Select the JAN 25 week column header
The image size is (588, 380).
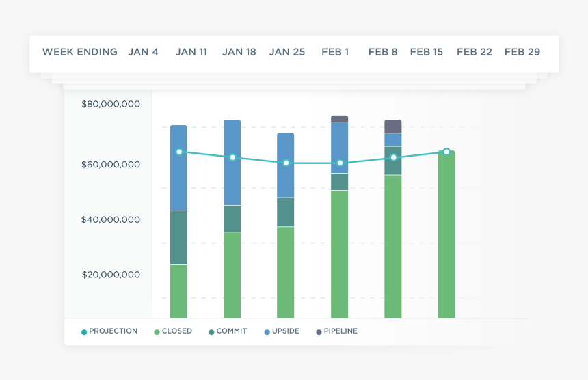coord(287,52)
